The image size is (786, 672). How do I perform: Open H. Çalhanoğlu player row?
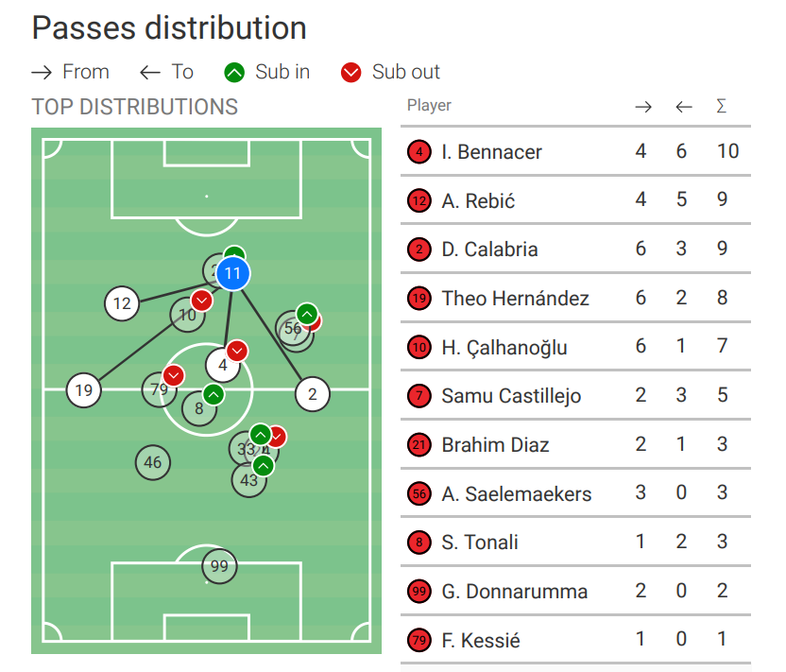point(575,347)
